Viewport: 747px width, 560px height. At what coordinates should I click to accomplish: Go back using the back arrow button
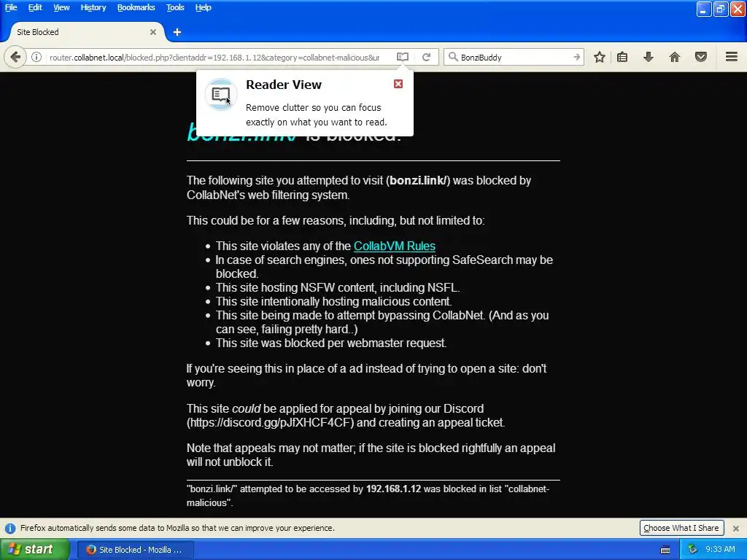15,57
